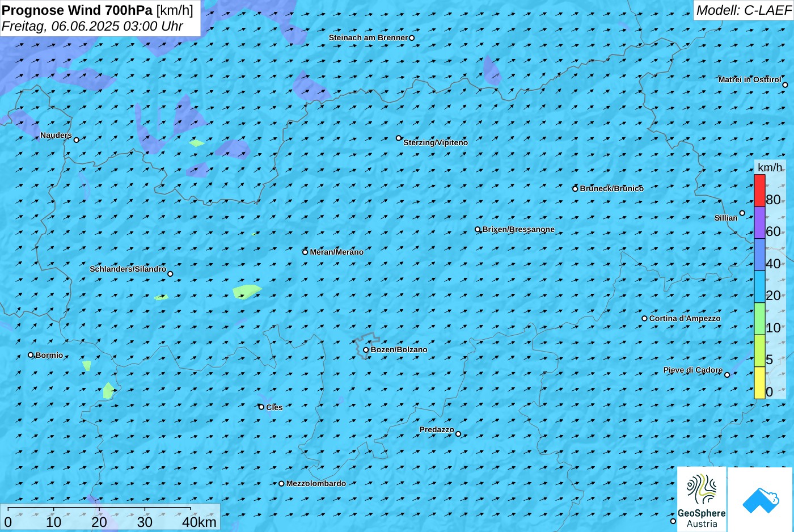Click the large green low-wind patch near Meran
Image resolution: width=794 pixels, height=532 pixels.
point(246,292)
